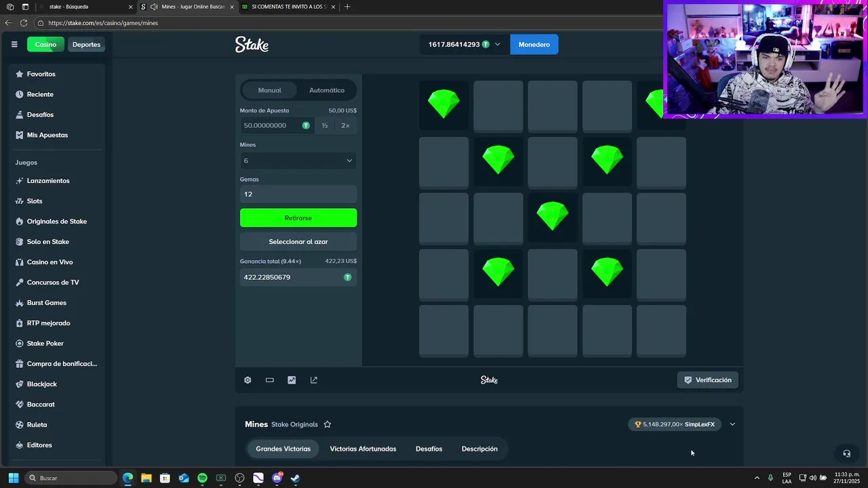Screen dimensions: 868x488
Task: Click the Compra de bonificaci... icon
Action: (x=19, y=364)
